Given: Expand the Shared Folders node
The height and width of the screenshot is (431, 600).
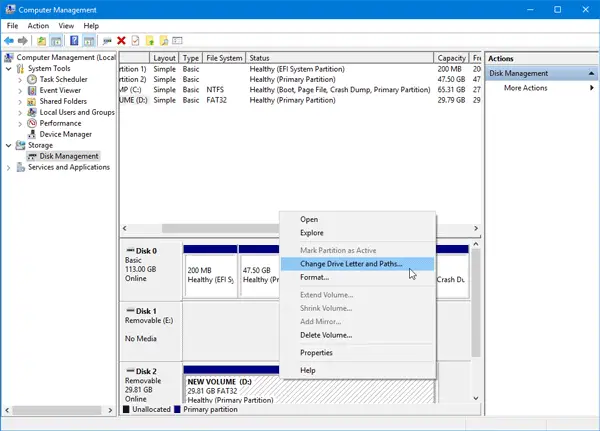Looking at the screenshot, I should (20, 102).
